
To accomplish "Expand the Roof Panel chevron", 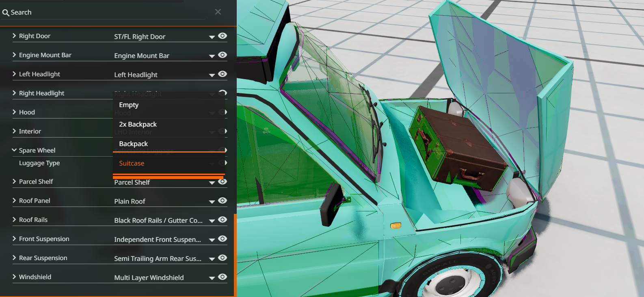I will (14, 200).
